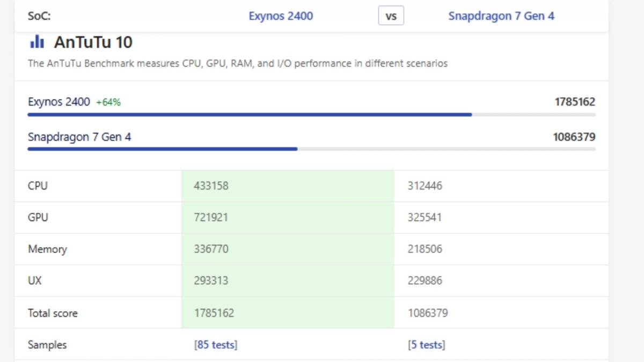Click the Total score row label
This screenshot has width=644, height=362.
click(x=53, y=313)
